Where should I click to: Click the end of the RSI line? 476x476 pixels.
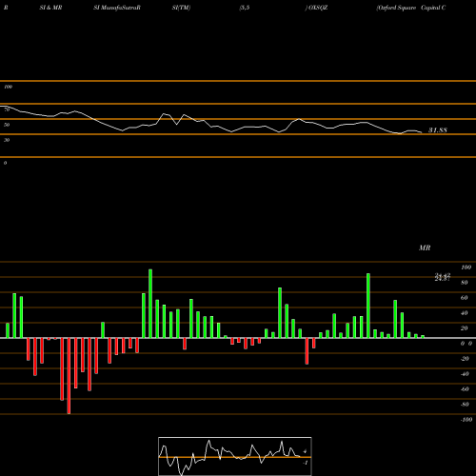point(422,132)
